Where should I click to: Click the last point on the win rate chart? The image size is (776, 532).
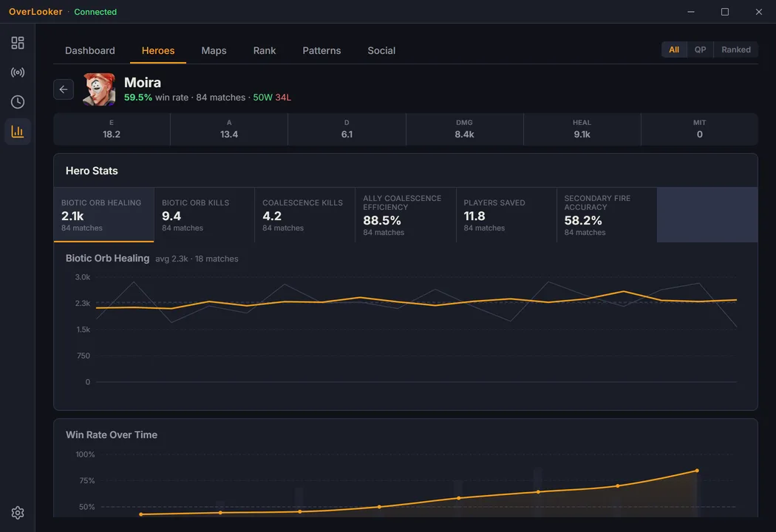pyautogui.click(x=695, y=471)
